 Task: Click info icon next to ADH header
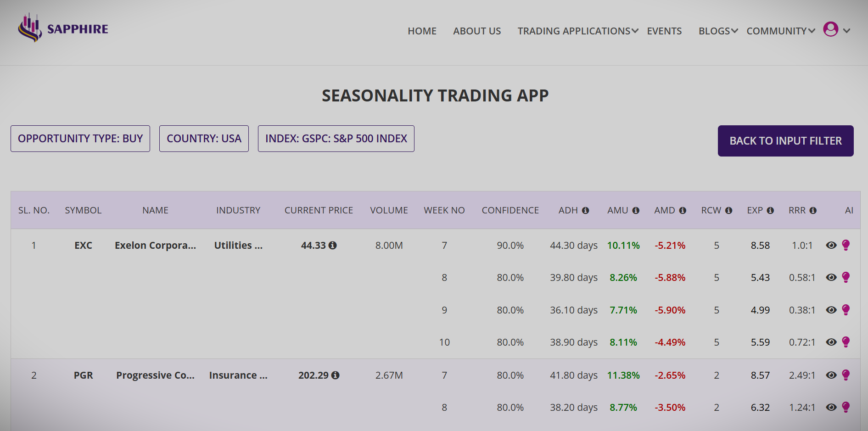[585, 210]
